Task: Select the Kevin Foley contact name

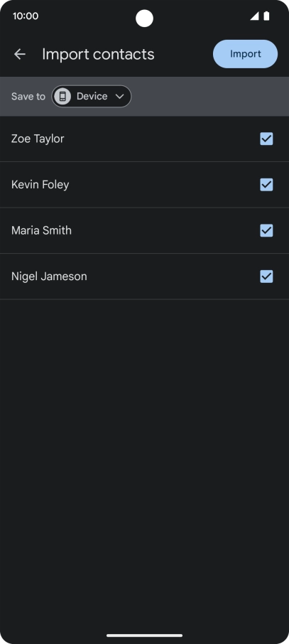Action: pos(40,185)
